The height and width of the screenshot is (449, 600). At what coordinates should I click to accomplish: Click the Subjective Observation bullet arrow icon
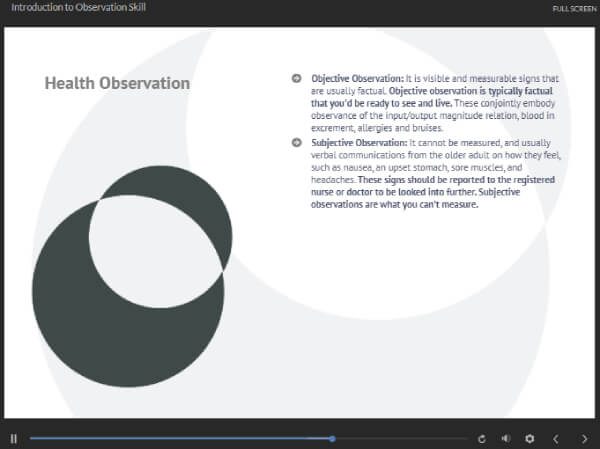point(296,143)
